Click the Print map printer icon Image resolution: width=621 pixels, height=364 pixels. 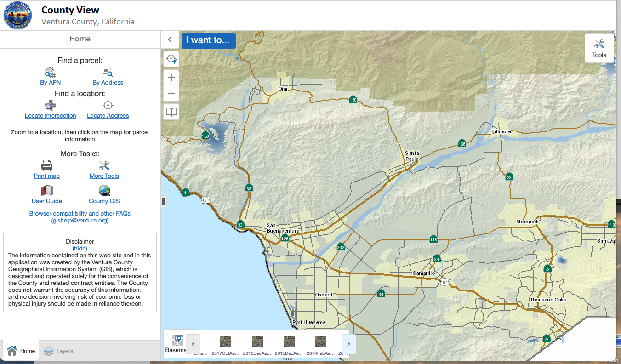(47, 165)
